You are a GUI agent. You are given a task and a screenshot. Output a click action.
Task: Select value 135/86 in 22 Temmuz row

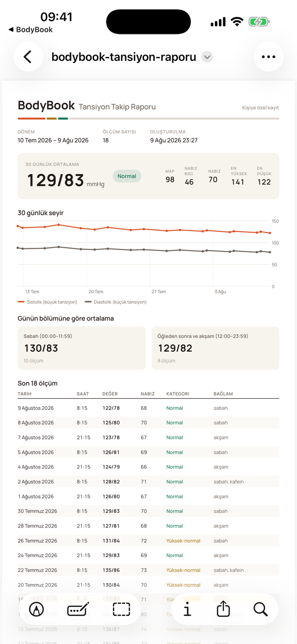(111, 570)
